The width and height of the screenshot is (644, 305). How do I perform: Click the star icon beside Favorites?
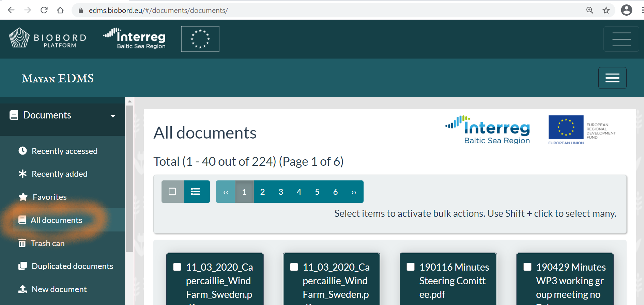(23, 197)
